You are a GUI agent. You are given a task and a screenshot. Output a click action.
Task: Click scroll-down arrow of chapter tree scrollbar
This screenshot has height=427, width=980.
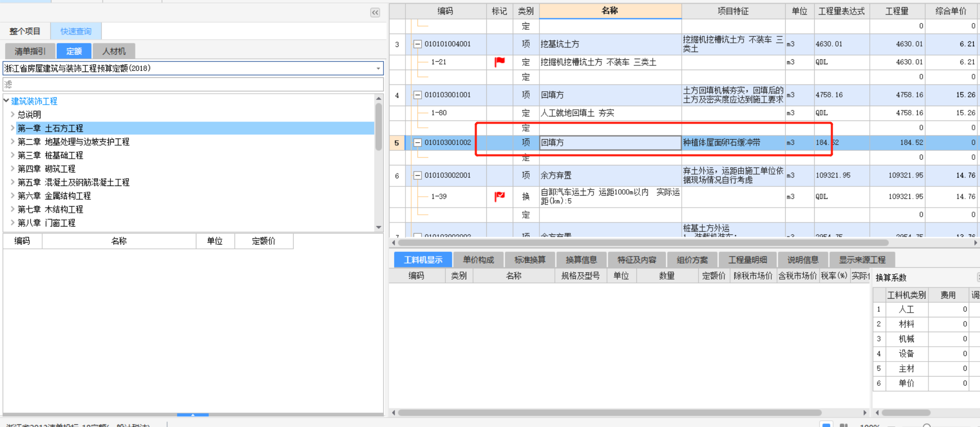pos(379,227)
